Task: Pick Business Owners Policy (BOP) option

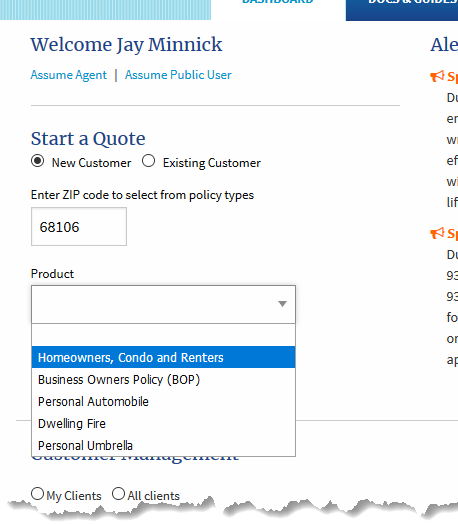Action: coord(163,380)
